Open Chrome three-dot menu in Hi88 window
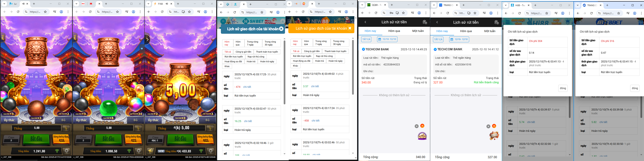 point(569,13)
